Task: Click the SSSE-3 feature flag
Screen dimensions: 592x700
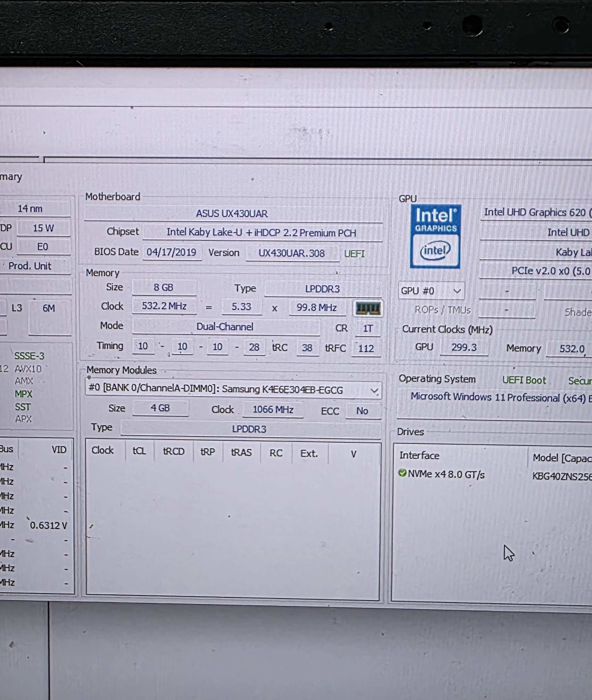Action: [x=29, y=355]
